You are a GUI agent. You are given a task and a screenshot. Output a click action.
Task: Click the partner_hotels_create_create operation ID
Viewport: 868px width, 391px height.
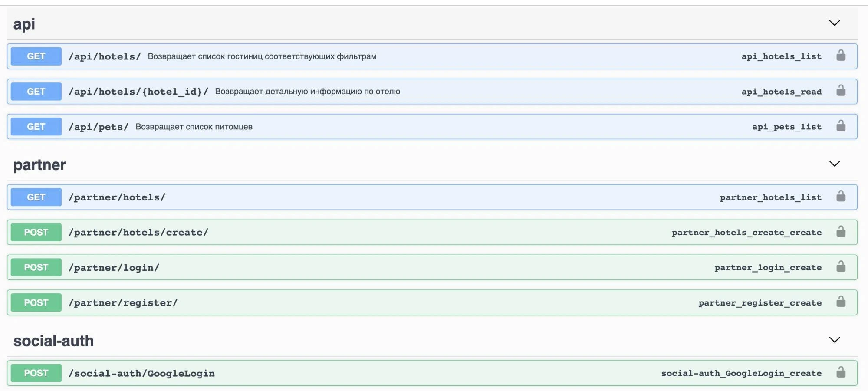tap(746, 233)
